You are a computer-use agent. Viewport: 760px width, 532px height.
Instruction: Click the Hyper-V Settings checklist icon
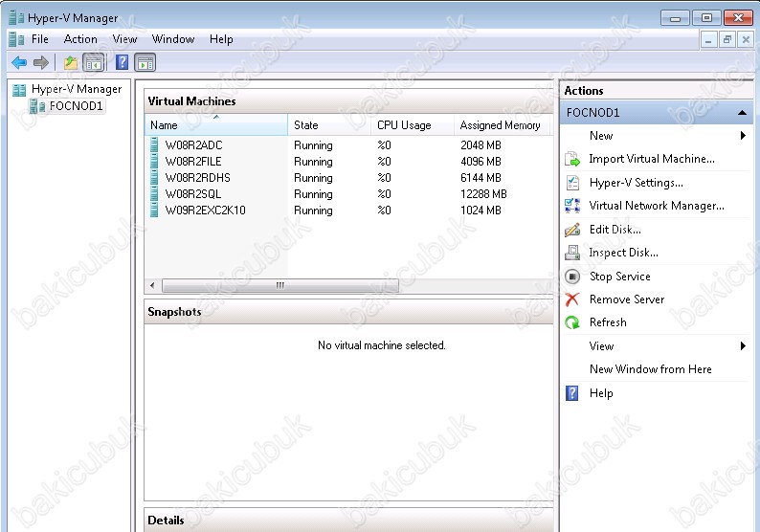(572, 182)
